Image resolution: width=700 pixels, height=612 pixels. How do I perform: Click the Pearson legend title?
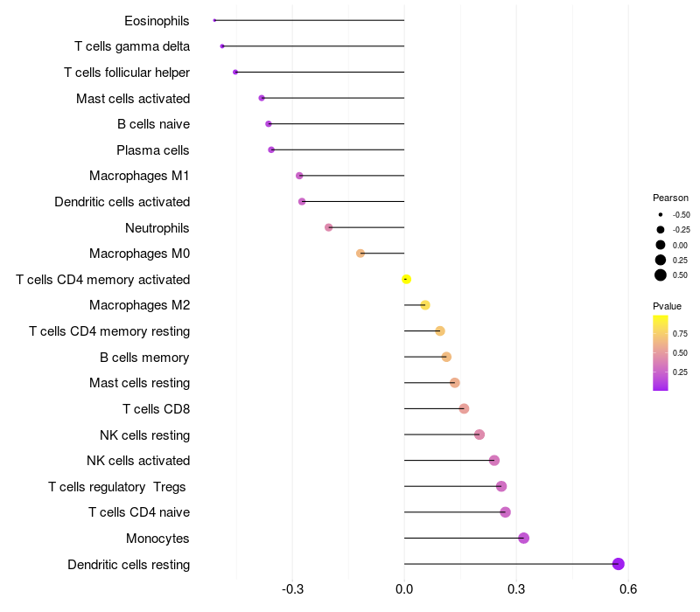click(670, 198)
